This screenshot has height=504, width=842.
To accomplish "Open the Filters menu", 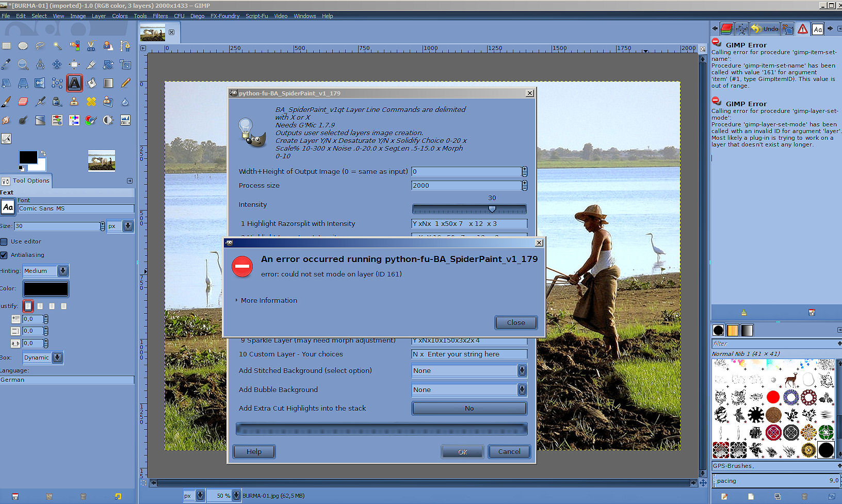I will tap(160, 16).
